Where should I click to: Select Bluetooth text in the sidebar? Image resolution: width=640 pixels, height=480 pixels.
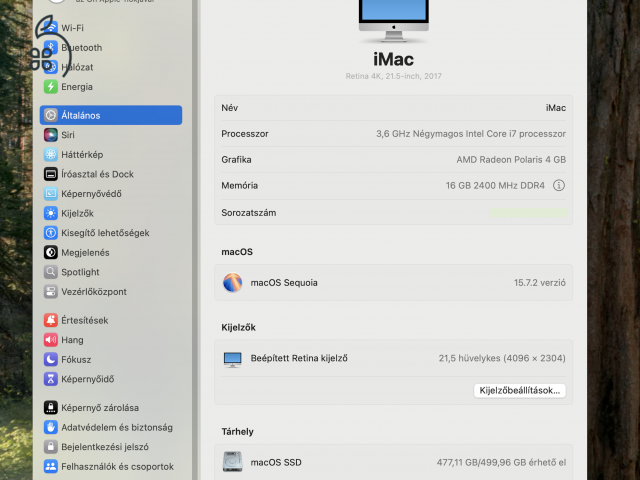[82, 47]
